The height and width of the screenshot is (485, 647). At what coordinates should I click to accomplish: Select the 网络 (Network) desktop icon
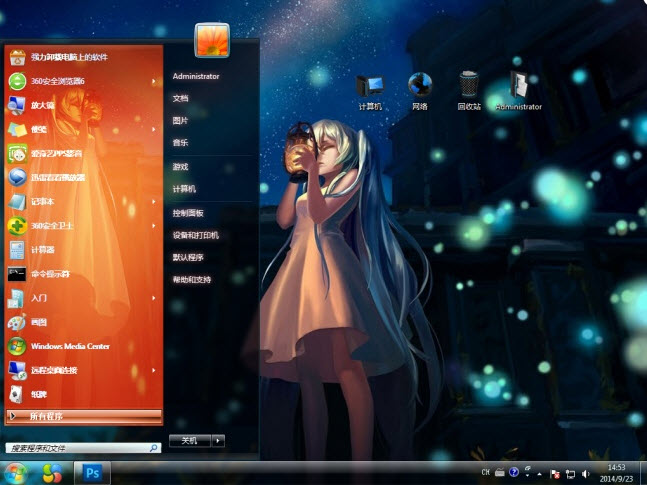point(420,90)
